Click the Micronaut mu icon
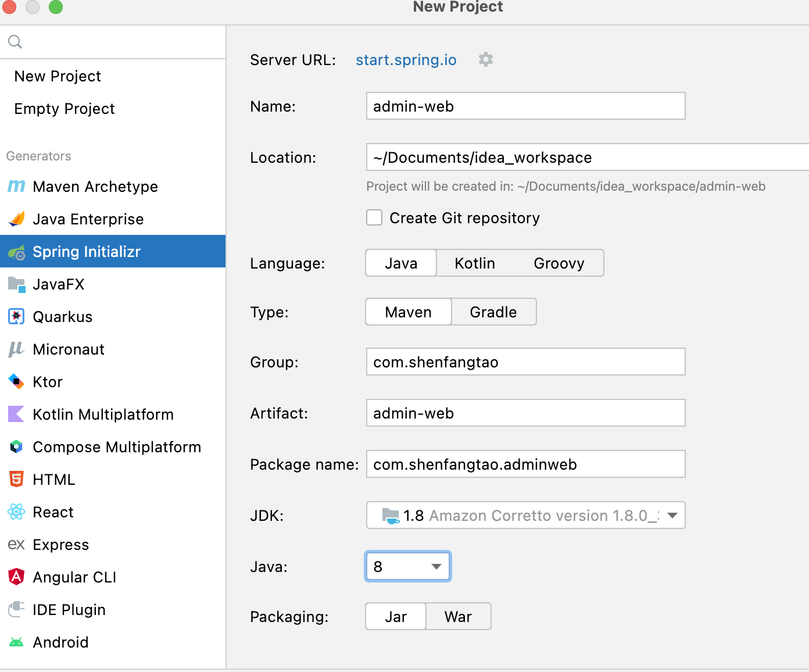Viewport: 809px width, 672px height. [x=16, y=349]
